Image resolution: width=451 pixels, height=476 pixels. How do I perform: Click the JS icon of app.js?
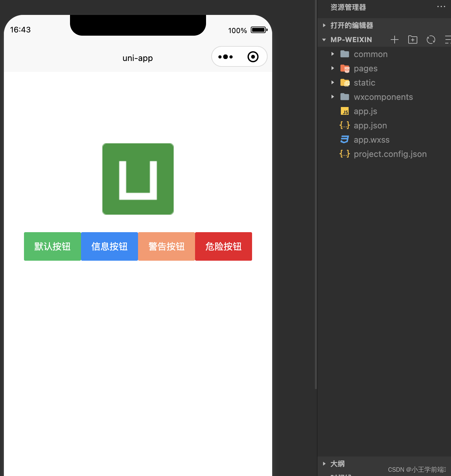[345, 111]
